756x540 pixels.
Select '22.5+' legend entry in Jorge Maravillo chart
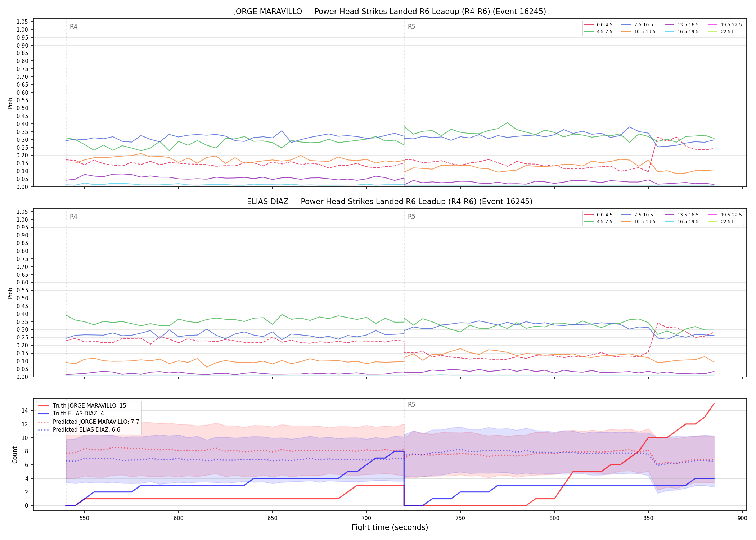(721, 32)
